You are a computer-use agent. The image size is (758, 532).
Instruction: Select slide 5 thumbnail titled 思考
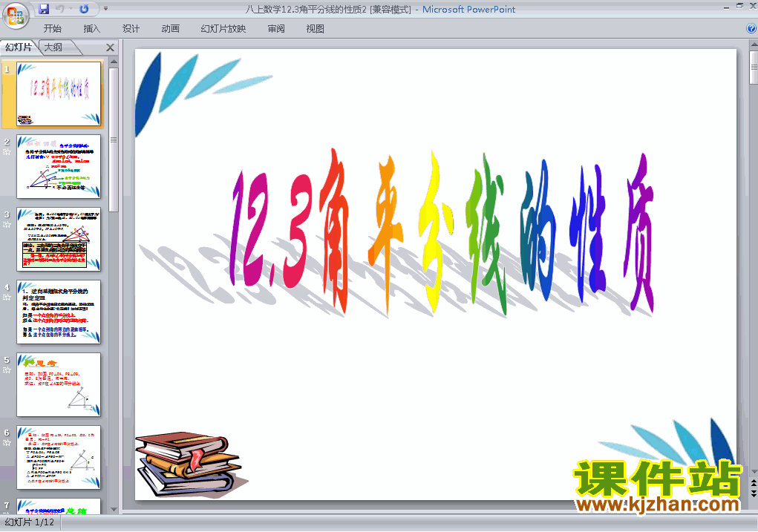click(59, 384)
